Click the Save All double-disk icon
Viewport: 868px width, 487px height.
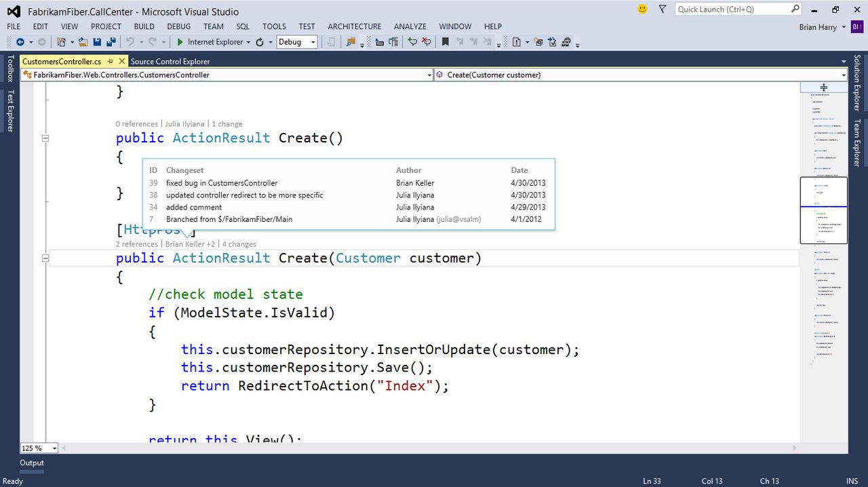(x=111, y=42)
